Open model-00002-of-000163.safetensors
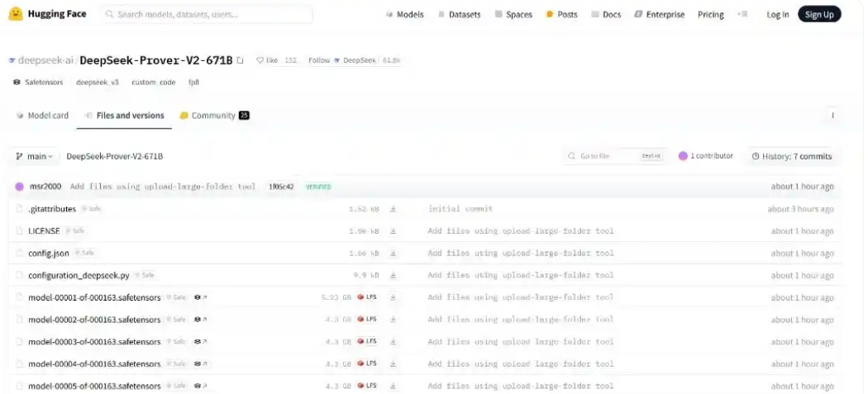This screenshot has height=394, width=868. (94, 320)
